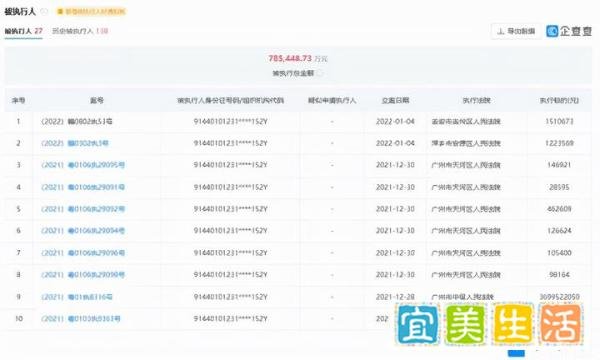This screenshot has width=600, height=360.
Task: Click row 2 filing date 2022-01-04
Action: click(395, 143)
